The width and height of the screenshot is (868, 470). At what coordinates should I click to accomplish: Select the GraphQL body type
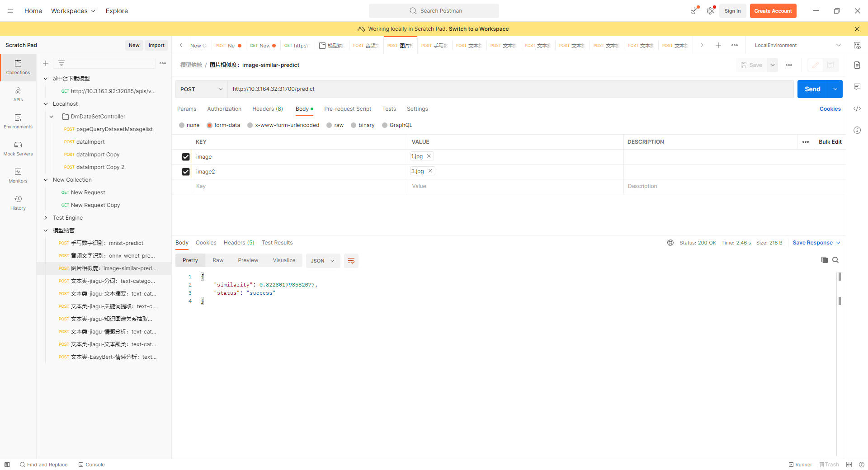click(385, 125)
